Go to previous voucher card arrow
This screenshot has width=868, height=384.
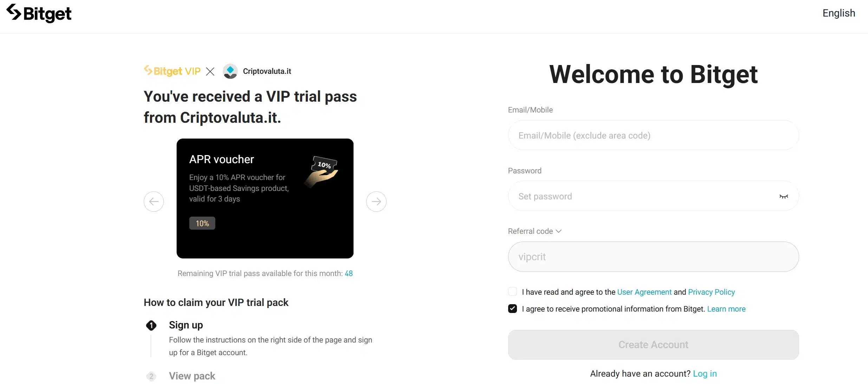click(154, 201)
